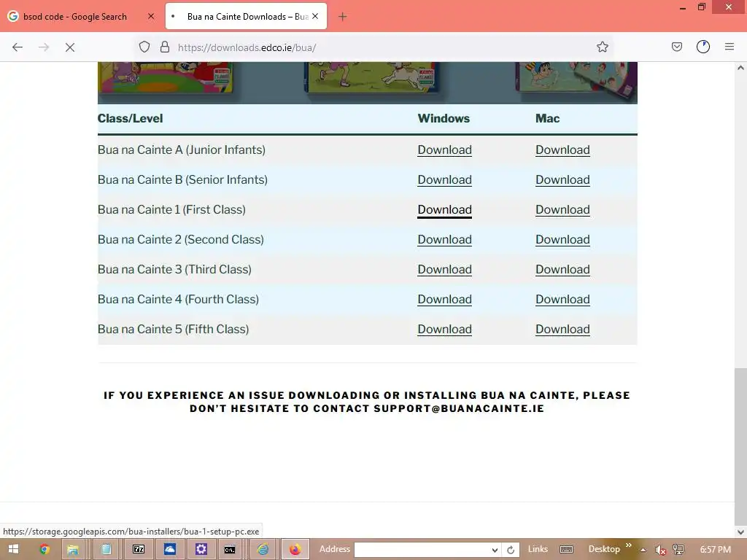Open a new tab
The height and width of the screenshot is (560, 747).
[x=343, y=17]
